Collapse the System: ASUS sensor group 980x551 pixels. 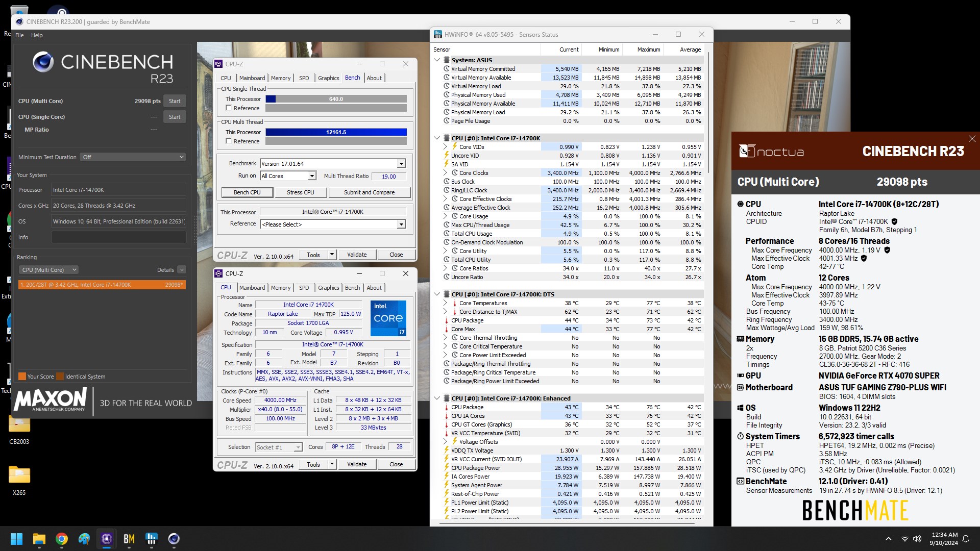point(437,60)
